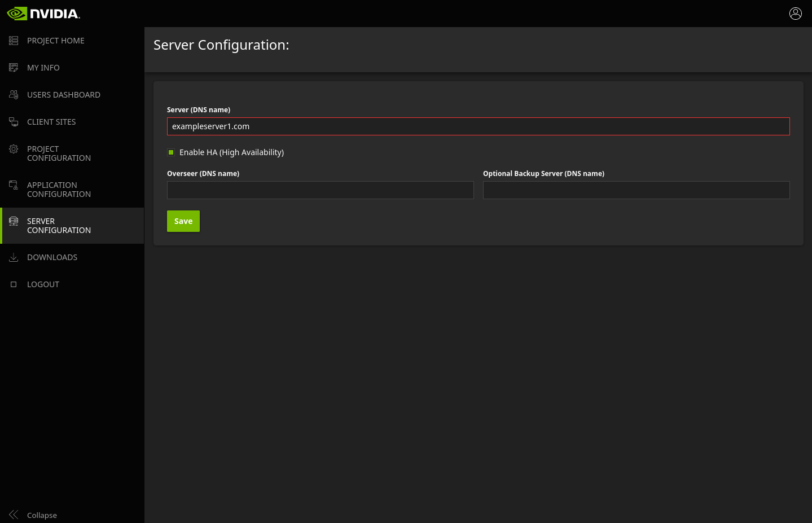Viewport: 812px width, 523px height.
Task: Open MY INFO page
Action: pos(72,68)
